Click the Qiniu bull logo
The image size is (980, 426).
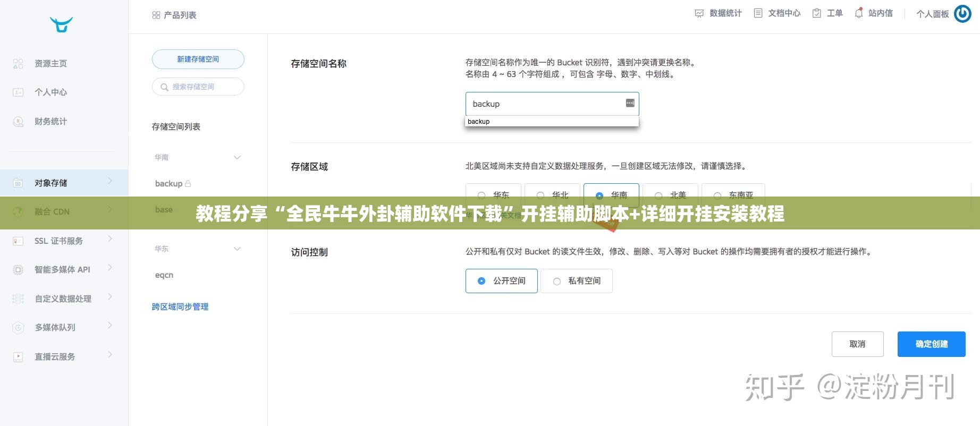coord(61,24)
